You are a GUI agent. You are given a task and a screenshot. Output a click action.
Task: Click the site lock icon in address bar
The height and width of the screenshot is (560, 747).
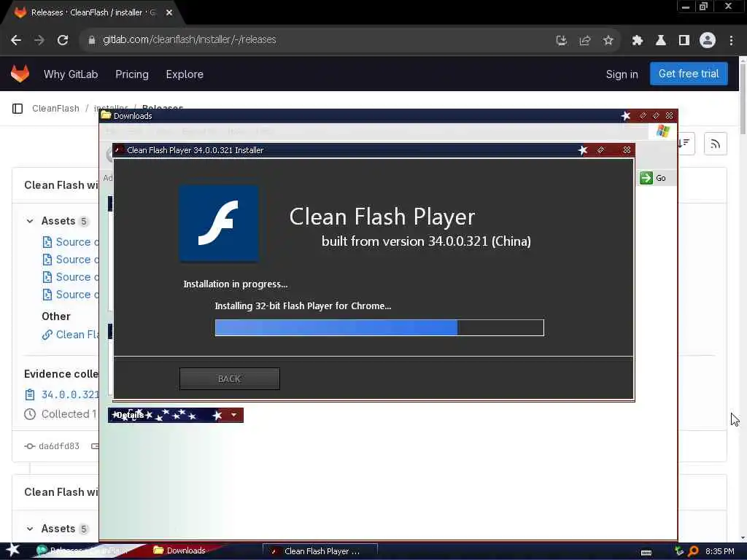coord(91,40)
